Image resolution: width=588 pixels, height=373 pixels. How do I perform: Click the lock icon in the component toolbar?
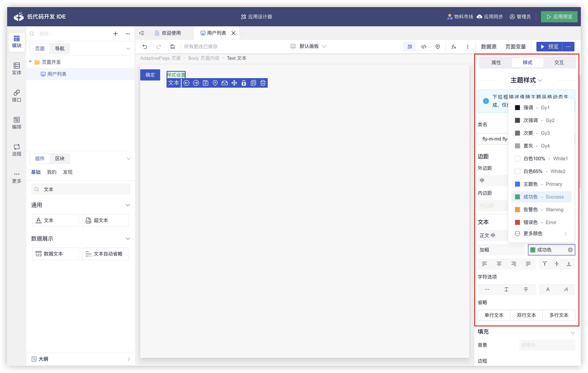click(243, 83)
